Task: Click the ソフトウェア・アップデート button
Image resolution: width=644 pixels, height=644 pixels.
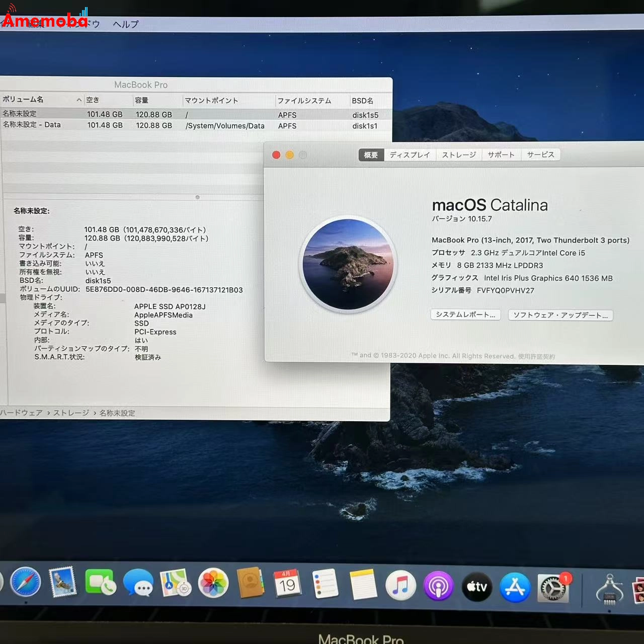Action: click(x=560, y=315)
